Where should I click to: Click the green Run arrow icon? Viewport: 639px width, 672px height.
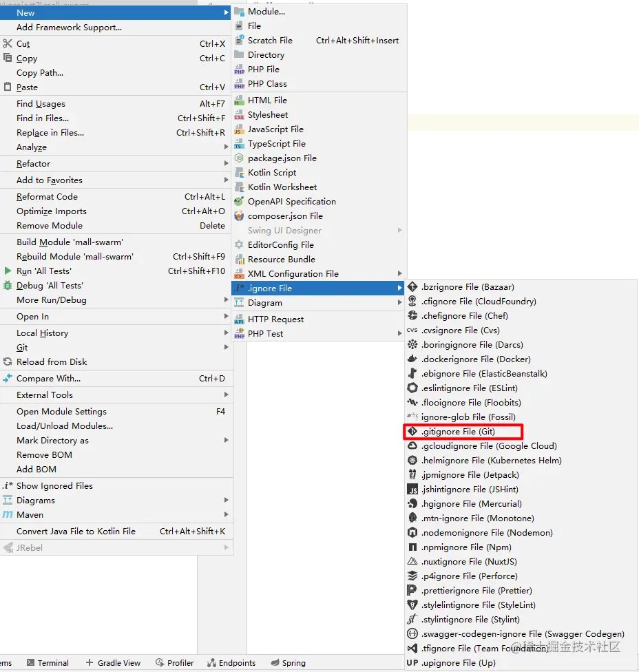coord(8,271)
